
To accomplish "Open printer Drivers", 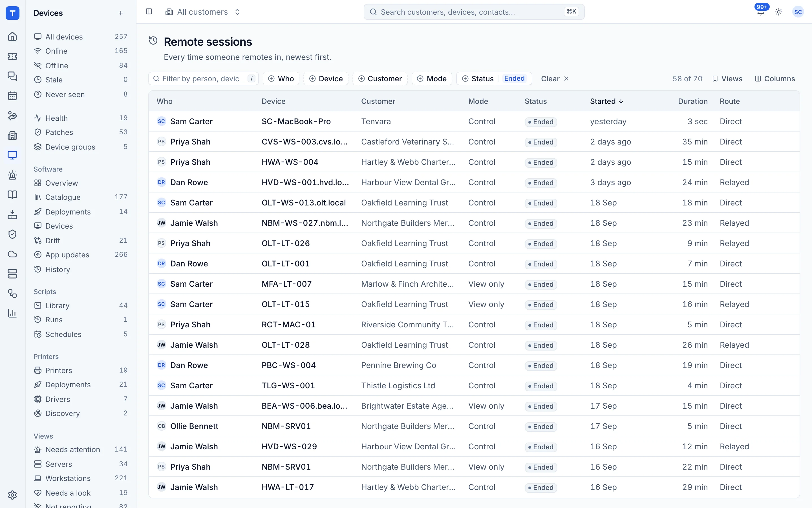I will (81, 399).
